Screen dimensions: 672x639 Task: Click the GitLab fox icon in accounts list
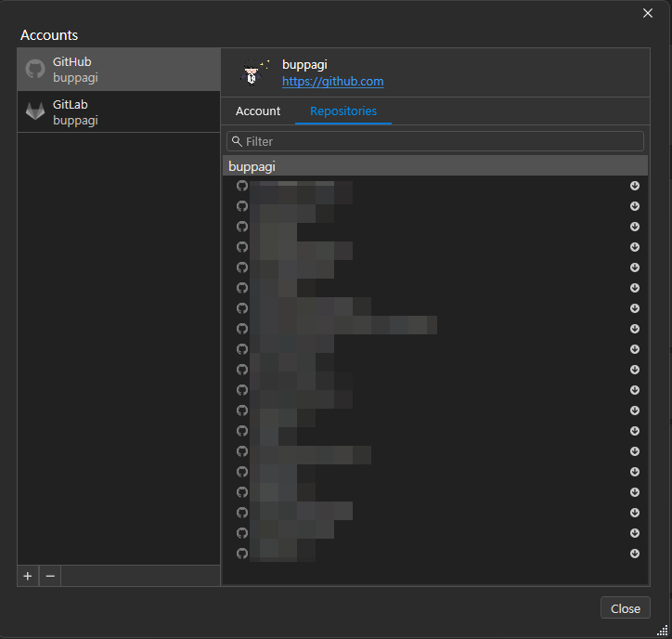pyautogui.click(x=35, y=111)
